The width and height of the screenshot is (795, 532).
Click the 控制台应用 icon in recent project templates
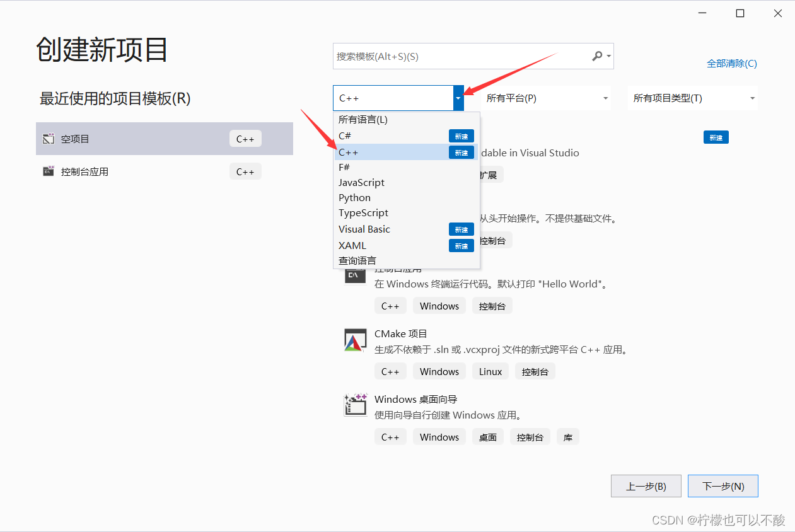(49, 171)
